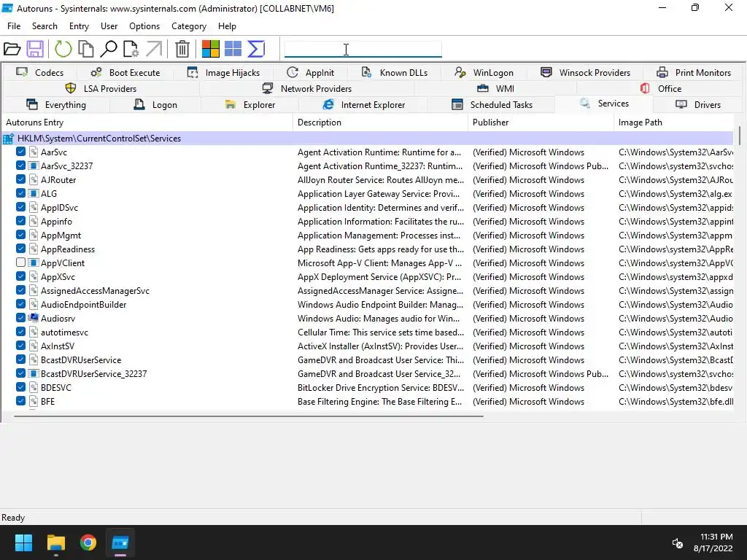Click the Copy toolbar icon
This screenshot has width=747, height=560.
[x=86, y=49]
